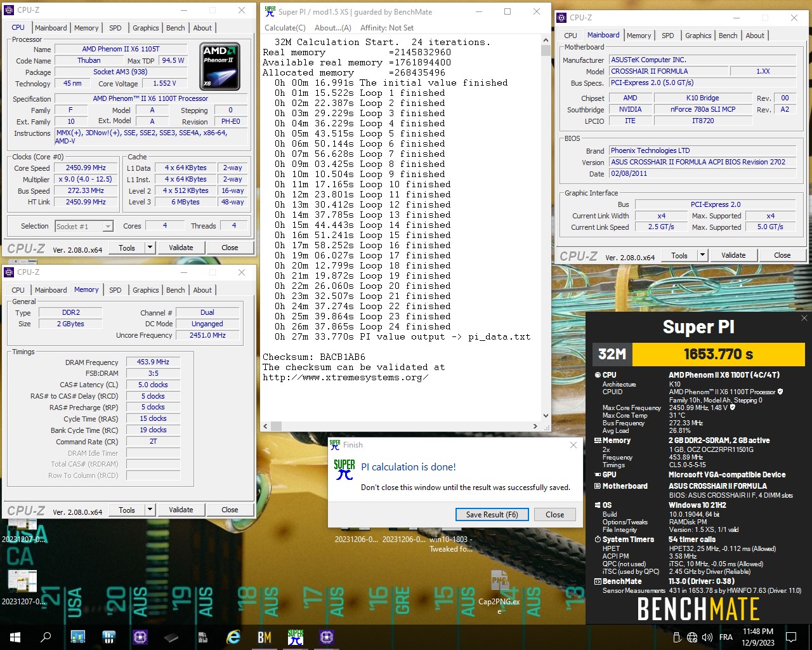Switch to SPD tab in CPU-Z Memory window
Image resolution: width=812 pixels, height=650 pixels.
point(115,290)
